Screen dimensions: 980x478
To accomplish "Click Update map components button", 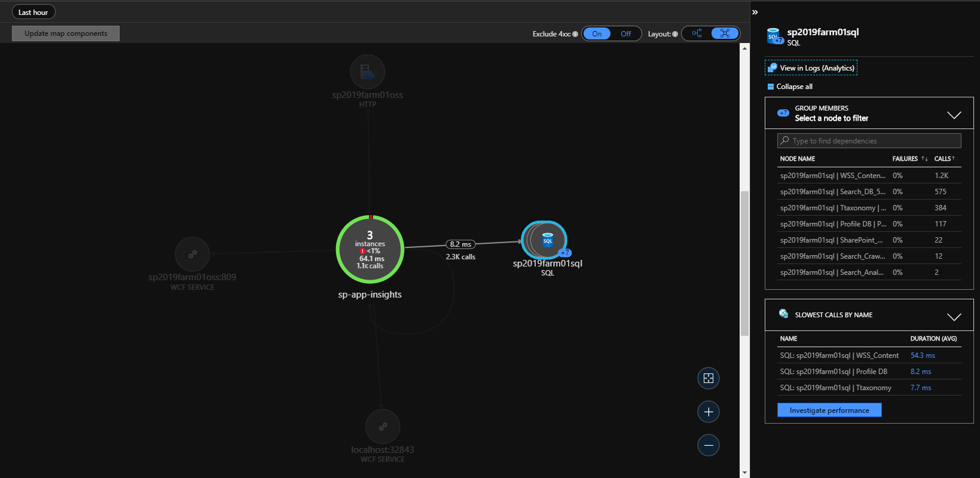I will tap(66, 33).
